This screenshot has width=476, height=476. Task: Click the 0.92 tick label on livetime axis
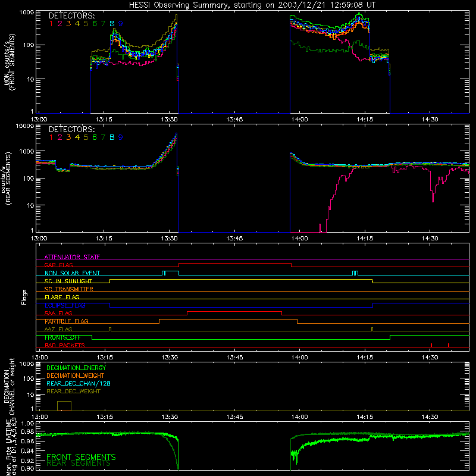[27, 460]
